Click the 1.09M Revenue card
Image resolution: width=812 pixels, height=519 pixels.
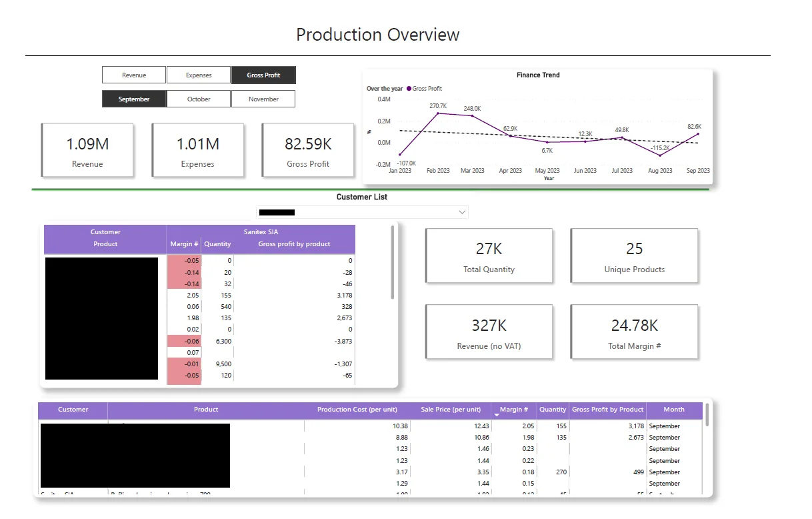tap(87, 150)
